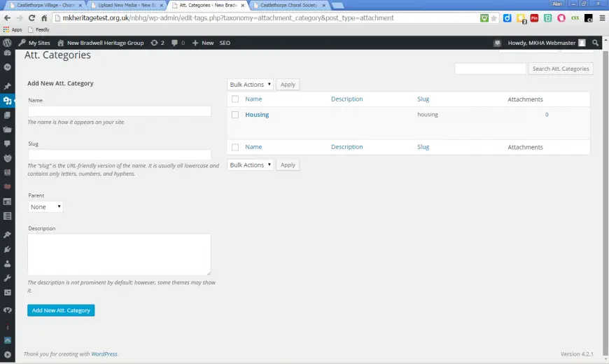Image resolution: width=609 pixels, height=364 pixels.
Task: Click the updates circular-arrows icon
Action: click(154, 43)
